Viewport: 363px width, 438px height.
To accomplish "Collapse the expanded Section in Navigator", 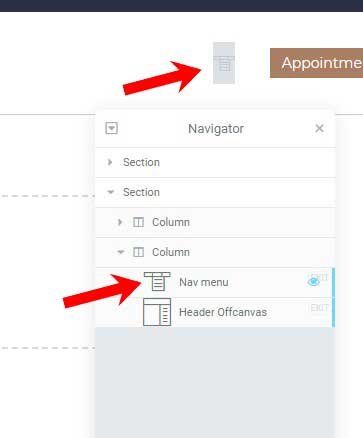I will tap(110, 192).
